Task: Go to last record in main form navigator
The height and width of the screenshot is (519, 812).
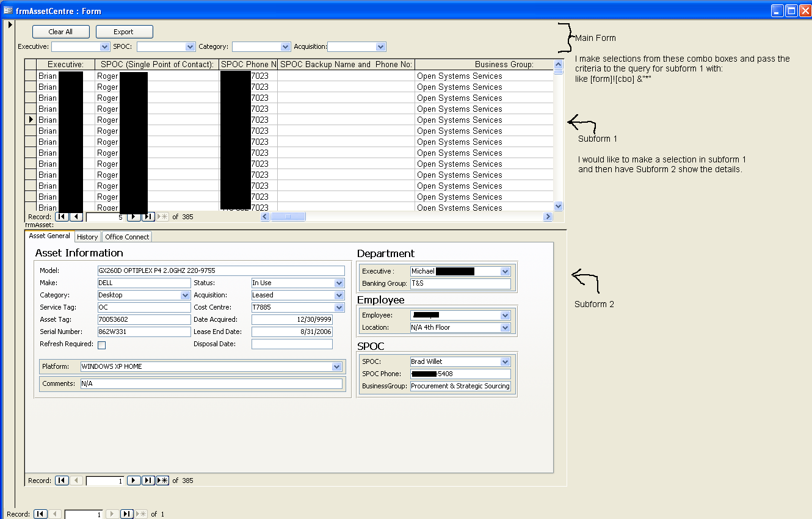Action: [x=127, y=514]
